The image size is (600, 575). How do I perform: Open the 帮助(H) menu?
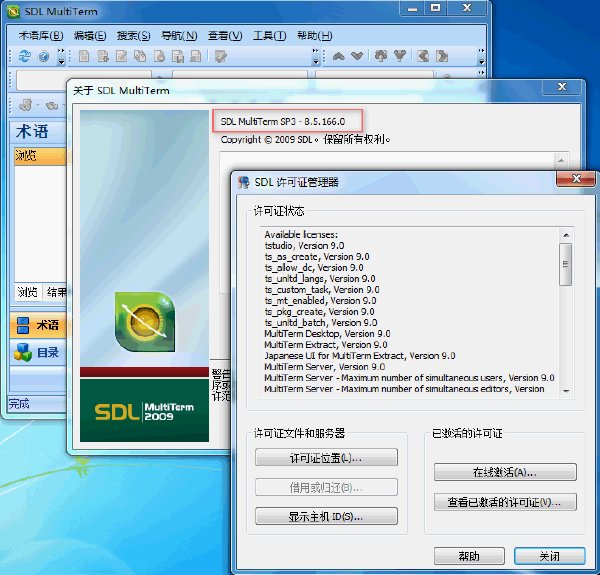315,36
